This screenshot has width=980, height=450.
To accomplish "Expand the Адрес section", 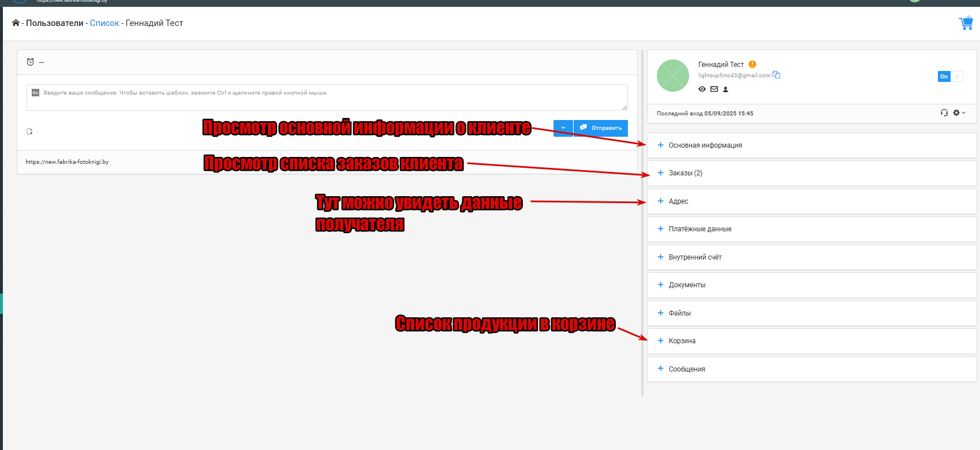I will [812, 201].
